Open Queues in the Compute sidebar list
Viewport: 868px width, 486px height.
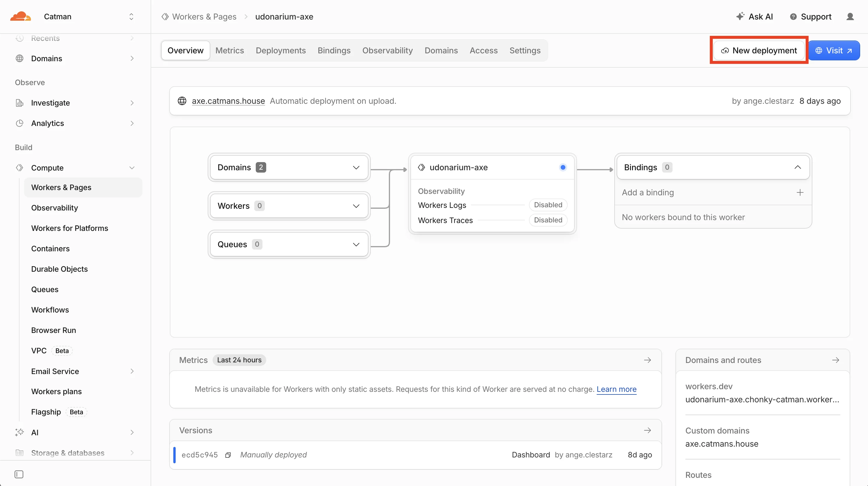coord(45,290)
